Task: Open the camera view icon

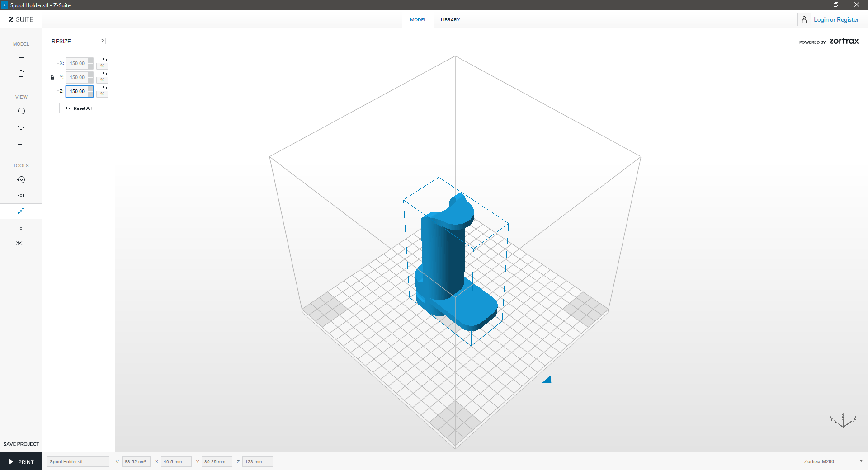Action: (x=21, y=143)
